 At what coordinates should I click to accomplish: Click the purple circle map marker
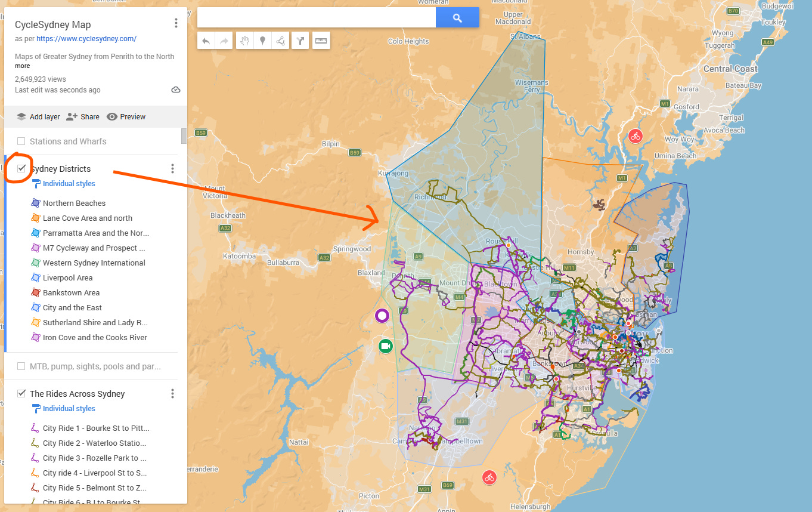tap(382, 316)
